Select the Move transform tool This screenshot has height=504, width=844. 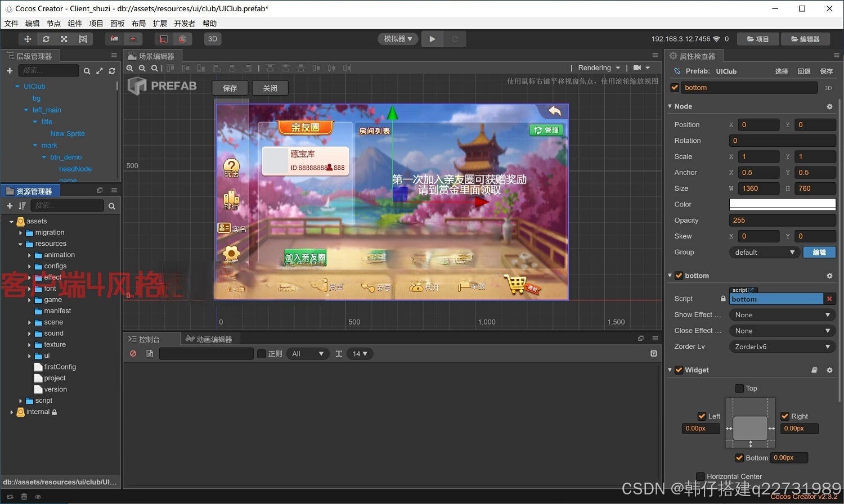click(x=27, y=39)
